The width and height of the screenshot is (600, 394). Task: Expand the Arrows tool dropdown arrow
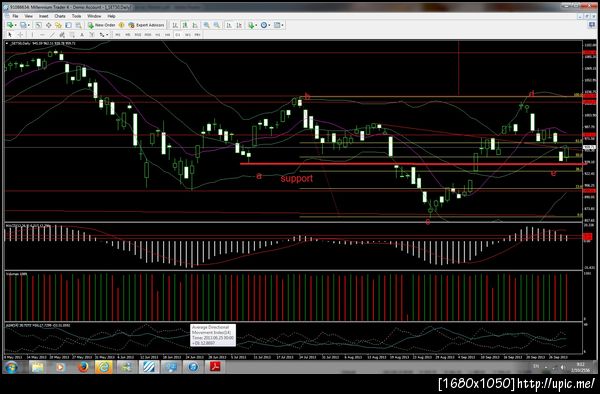[x=107, y=35]
